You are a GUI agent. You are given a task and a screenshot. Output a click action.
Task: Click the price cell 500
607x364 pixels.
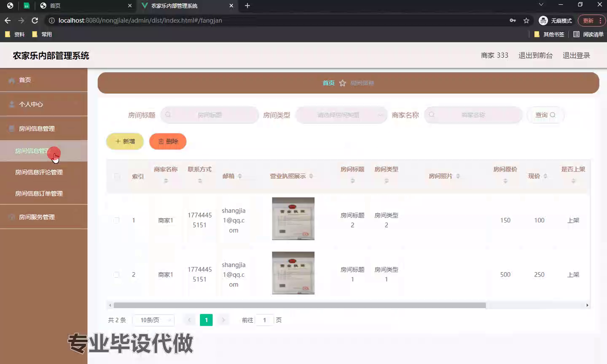(505, 275)
